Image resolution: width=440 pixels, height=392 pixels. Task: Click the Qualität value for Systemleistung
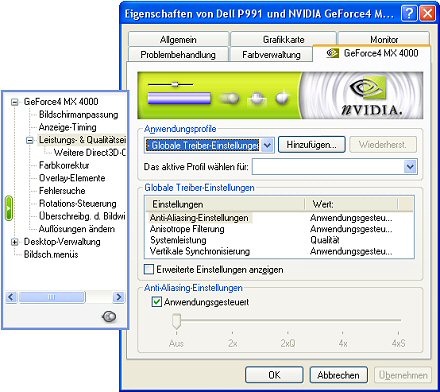point(325,240)
